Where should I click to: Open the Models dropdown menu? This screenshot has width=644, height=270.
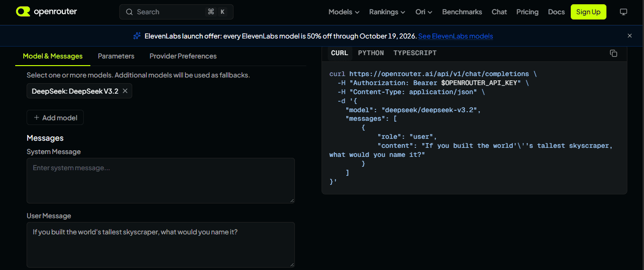coord(344,12)
